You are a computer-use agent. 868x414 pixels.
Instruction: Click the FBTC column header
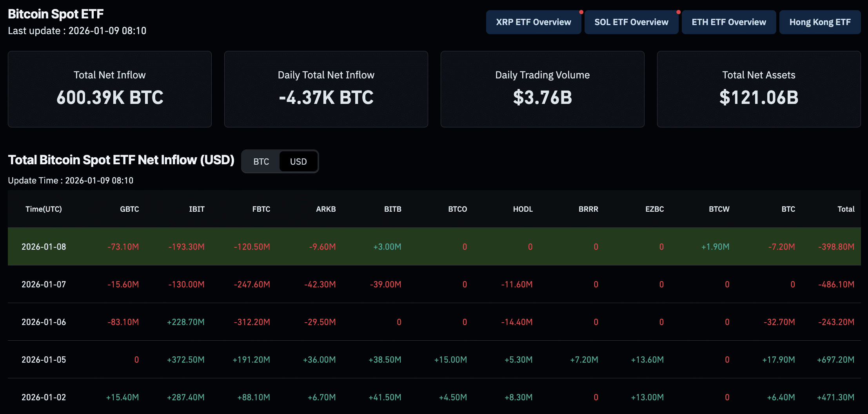(261, 209)
